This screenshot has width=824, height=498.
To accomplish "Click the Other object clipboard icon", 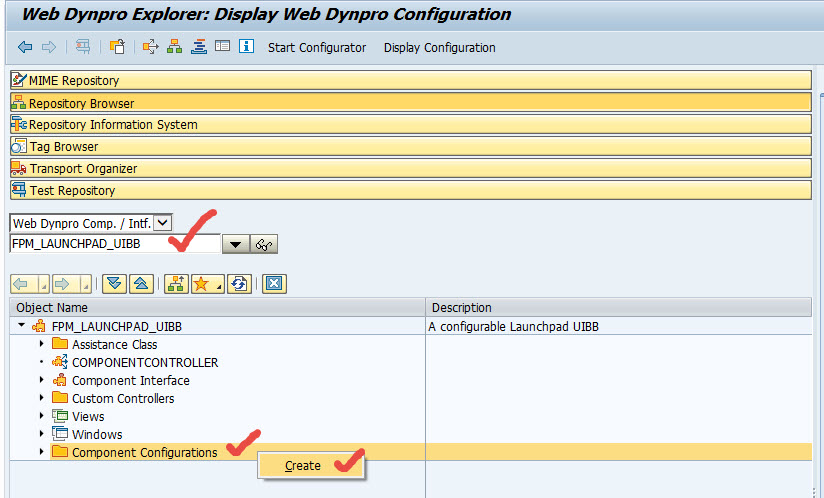I will pos(117,47).
